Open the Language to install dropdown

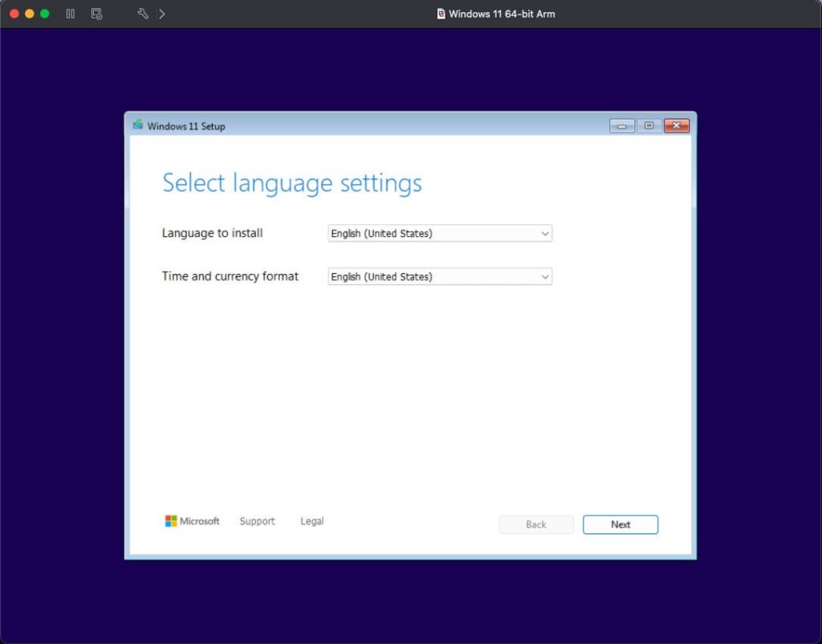click(x=439, y=234)
